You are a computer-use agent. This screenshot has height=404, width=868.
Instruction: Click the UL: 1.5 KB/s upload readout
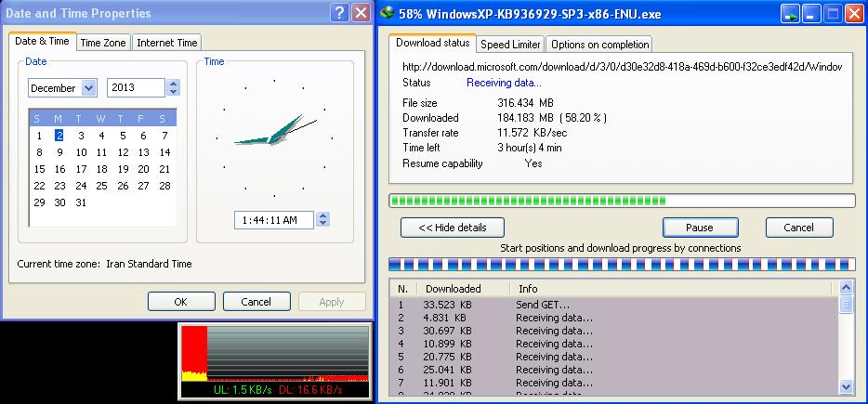243,390
